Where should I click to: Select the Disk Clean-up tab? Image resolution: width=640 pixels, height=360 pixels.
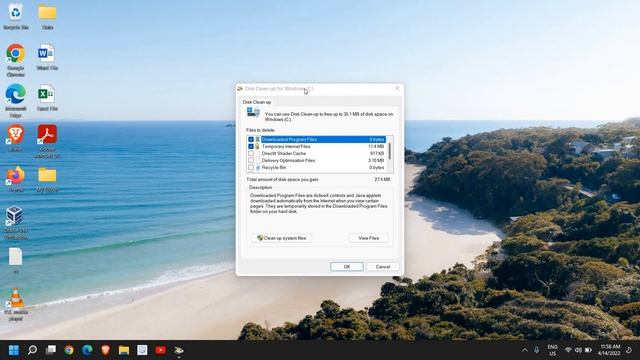tap(257, 102)
